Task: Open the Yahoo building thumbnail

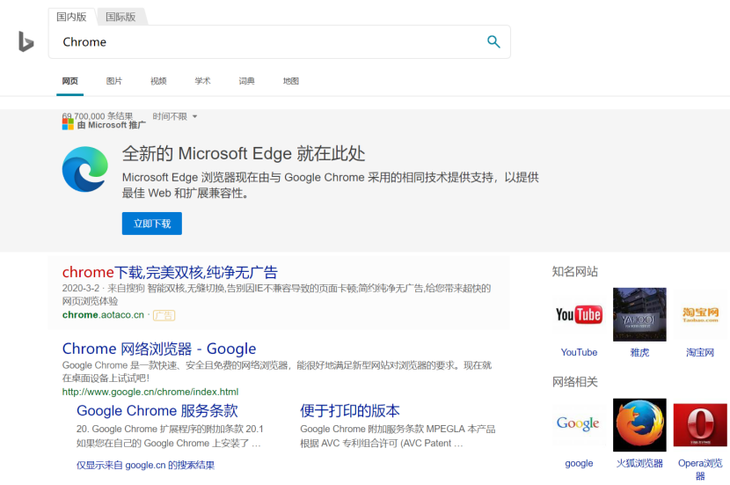Action: tap(639, 315)
